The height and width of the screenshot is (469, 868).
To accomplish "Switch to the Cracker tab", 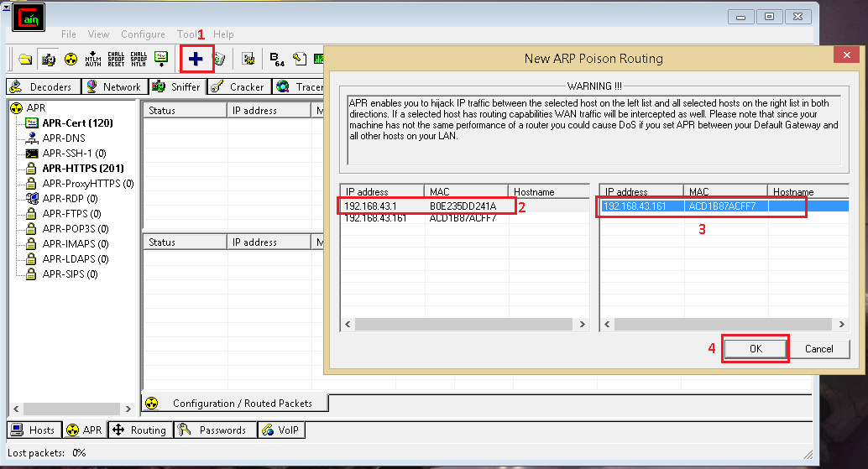I will [239, 86].
